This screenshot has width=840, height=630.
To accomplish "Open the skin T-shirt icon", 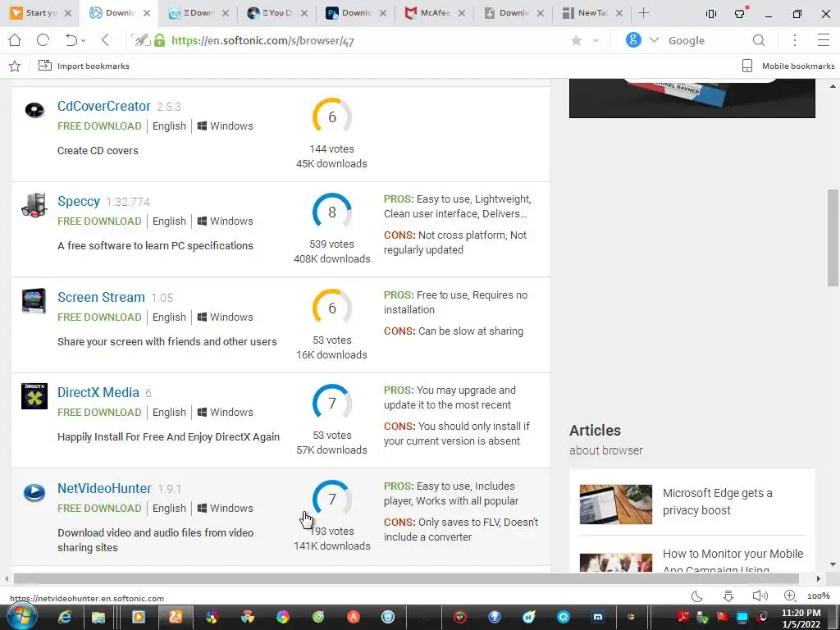I will (x=740, y=13).
